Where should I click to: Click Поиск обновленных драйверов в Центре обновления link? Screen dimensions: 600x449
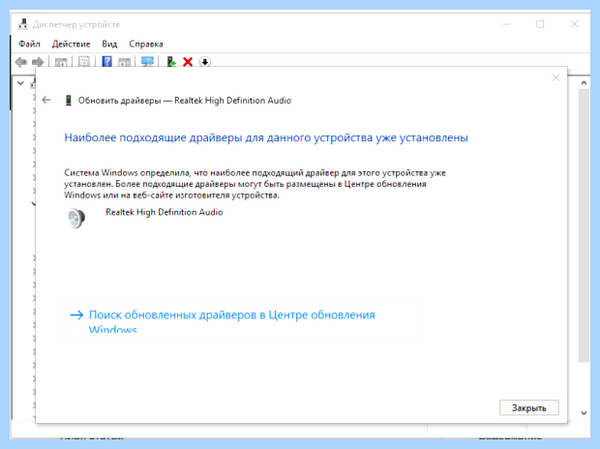(x=240, y=320)
